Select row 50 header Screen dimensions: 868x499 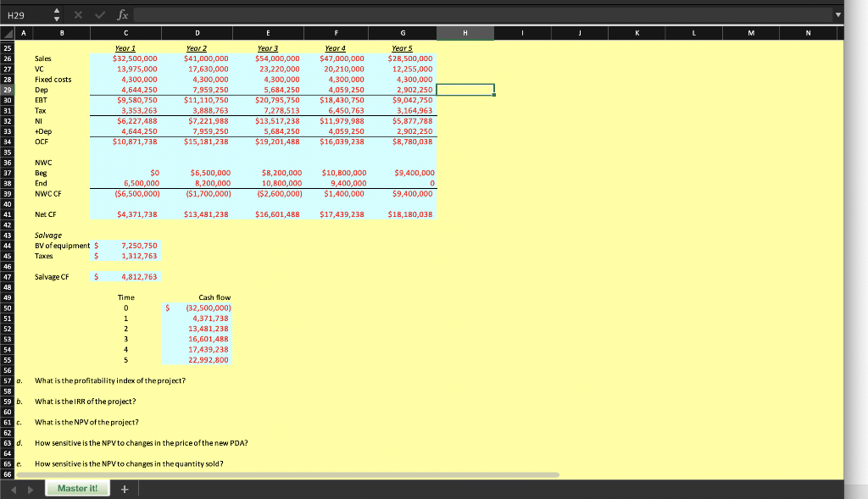point(7,308)
